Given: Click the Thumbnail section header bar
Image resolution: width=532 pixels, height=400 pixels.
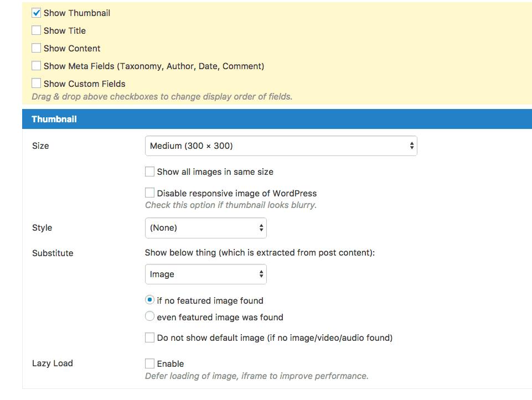Looking at the screenshot, I should (x=277, y=119).
